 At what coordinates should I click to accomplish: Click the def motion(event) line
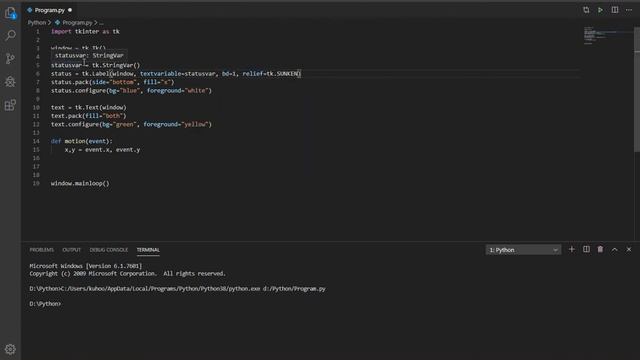click(82, 141)
